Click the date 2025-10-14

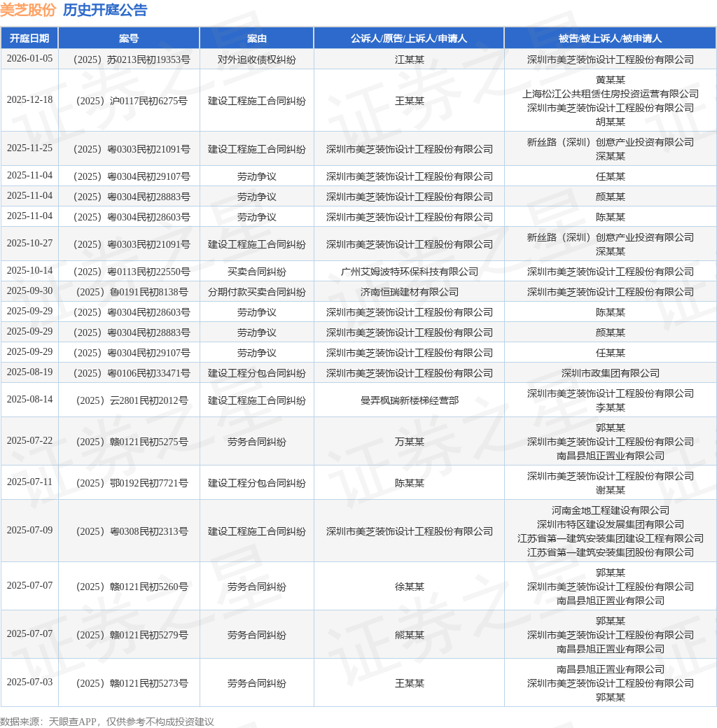pos(29,271)
